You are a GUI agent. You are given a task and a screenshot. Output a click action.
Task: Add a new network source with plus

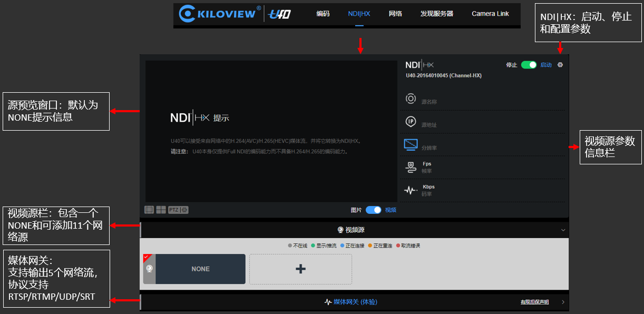pyautogui.click(x=300, y=269)
